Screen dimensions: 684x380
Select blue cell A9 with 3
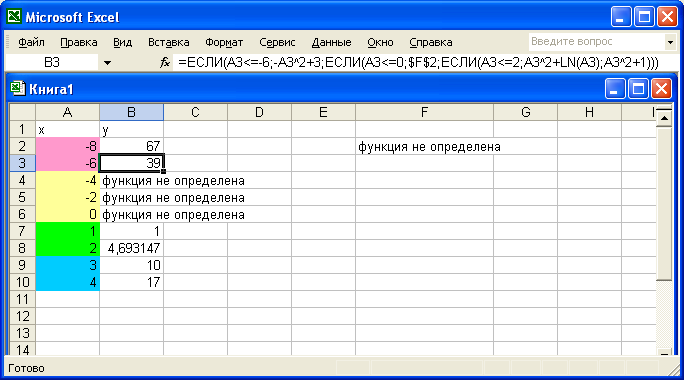click(67, 265)
